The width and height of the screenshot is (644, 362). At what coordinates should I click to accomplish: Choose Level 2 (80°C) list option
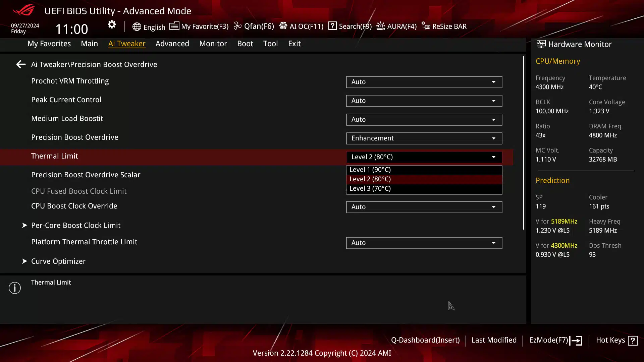(424, 179)
